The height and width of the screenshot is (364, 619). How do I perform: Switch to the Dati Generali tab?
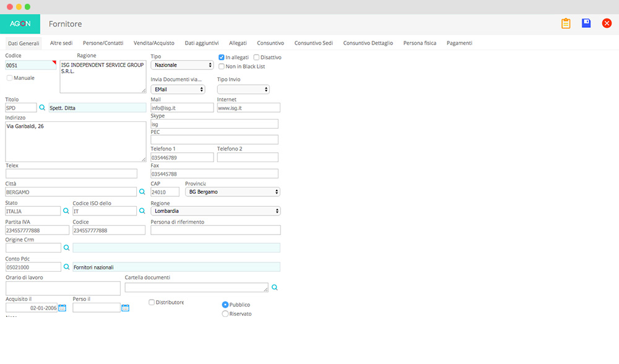click(x=24, y=43)
